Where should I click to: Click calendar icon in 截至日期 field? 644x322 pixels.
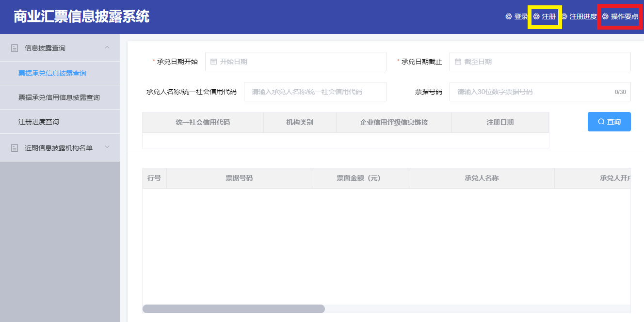point(458,62)
